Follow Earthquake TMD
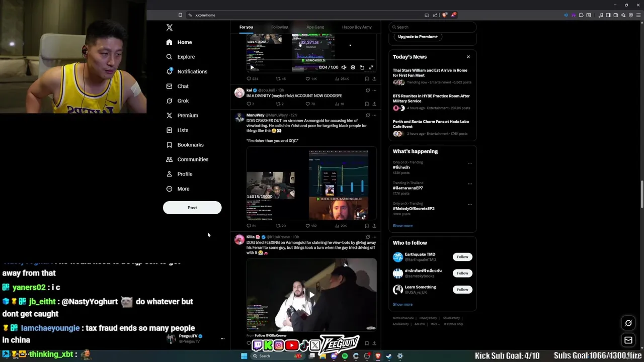The image size is (644, 362). click(462, 257)
